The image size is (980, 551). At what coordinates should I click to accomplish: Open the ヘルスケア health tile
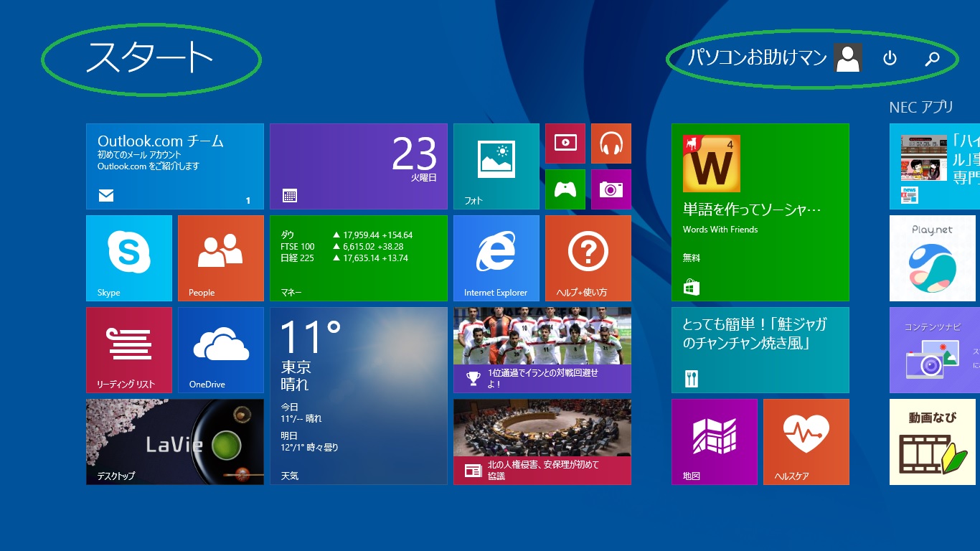click(806, 442)
